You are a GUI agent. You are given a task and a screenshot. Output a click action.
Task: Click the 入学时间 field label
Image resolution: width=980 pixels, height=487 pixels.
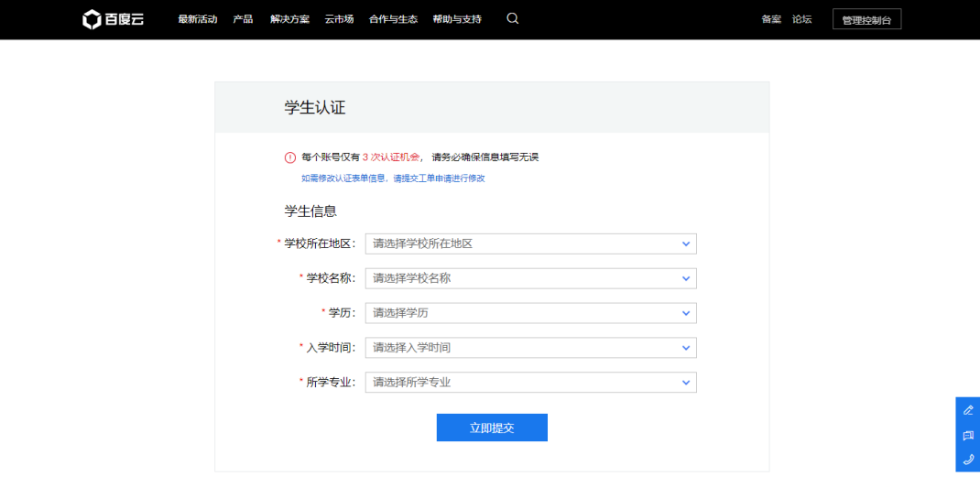[x=331, y=348]
